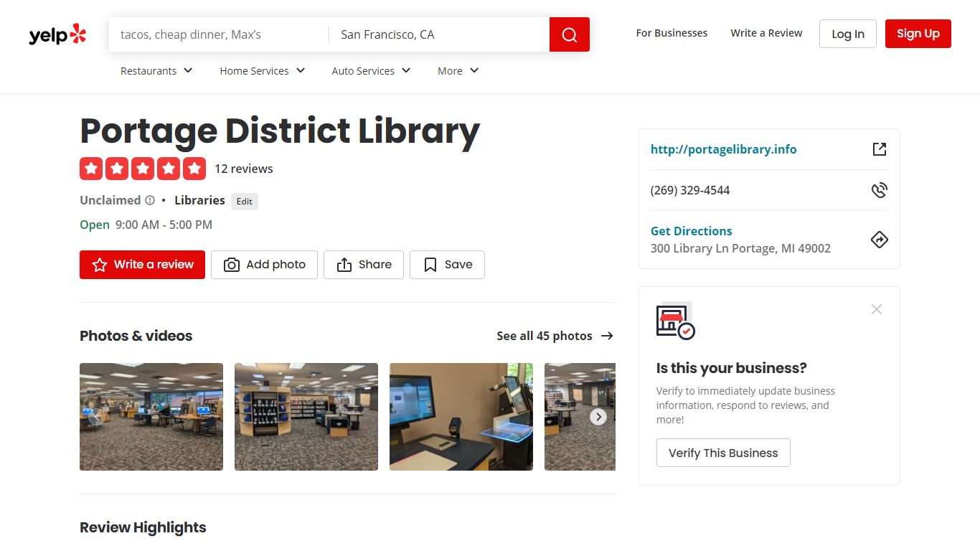Click the storefront verification icon

[x=675, y=322]
